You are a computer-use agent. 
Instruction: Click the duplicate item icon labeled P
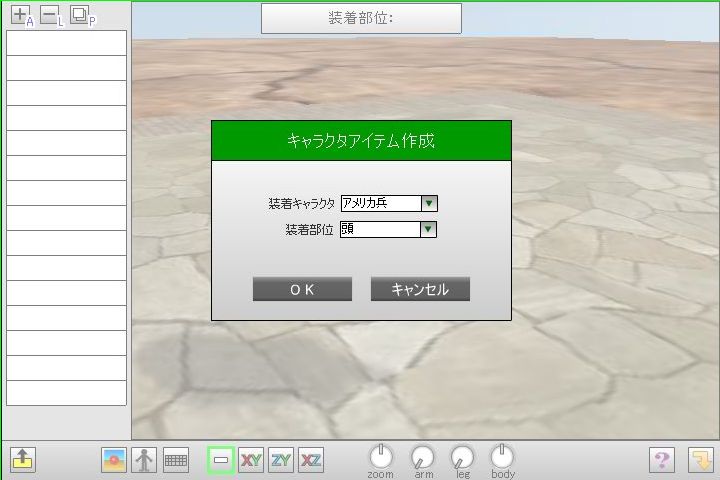pos(81,15)
